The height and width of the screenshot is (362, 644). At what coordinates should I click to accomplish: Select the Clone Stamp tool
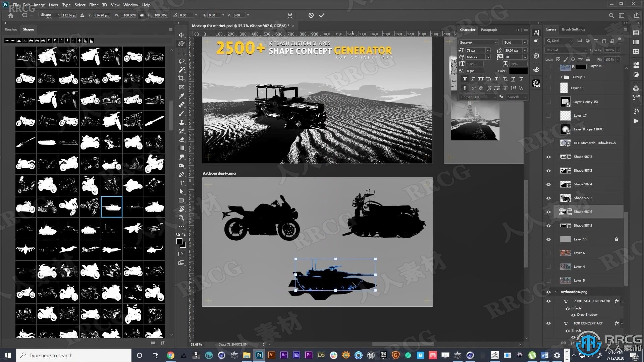(x=181, y=122)
